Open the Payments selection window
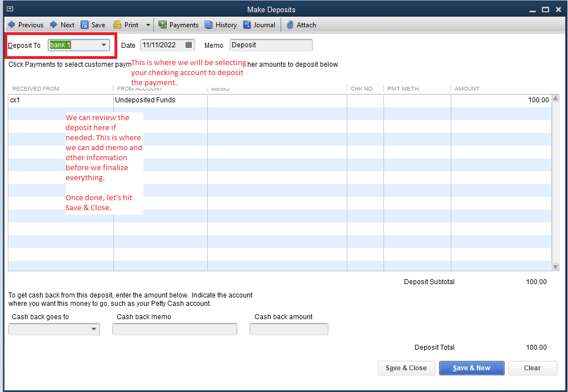 [178, 24]
